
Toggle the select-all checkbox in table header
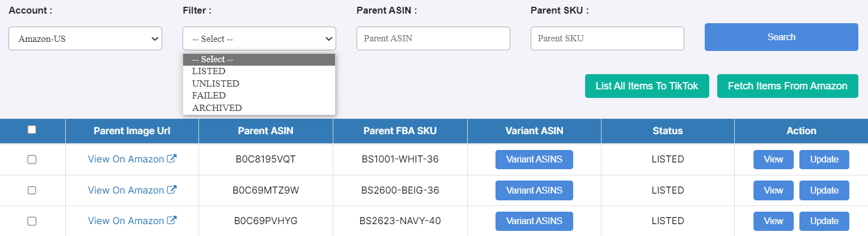[x=32, y=130]
